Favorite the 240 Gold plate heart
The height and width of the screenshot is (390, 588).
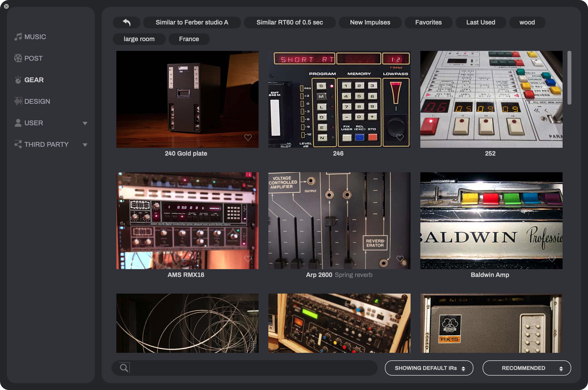[x=248, y=138]
